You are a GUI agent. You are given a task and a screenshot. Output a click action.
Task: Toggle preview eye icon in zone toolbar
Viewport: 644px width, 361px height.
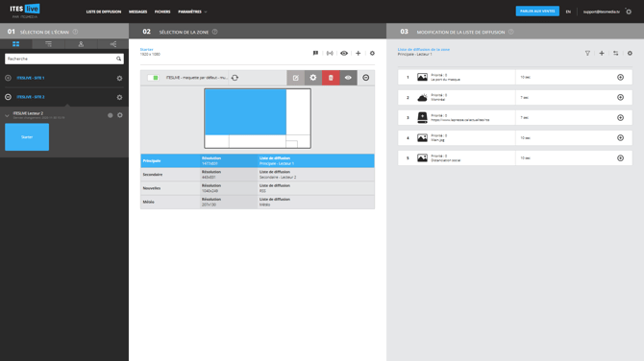tap(344, 54)
